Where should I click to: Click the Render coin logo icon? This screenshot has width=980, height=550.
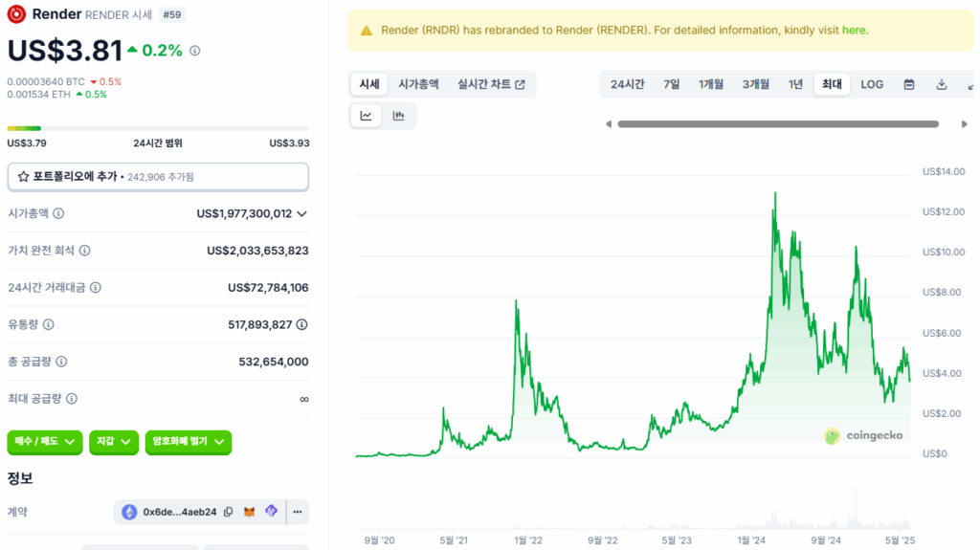(16, 13)
